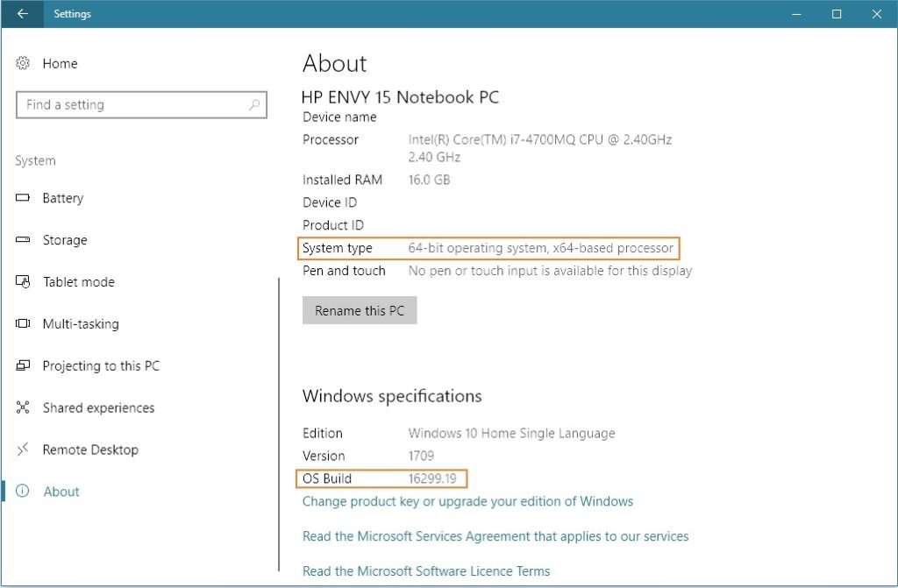Open Battery settings
Viewport: 898px width, 588px height.
coord(63,198)
